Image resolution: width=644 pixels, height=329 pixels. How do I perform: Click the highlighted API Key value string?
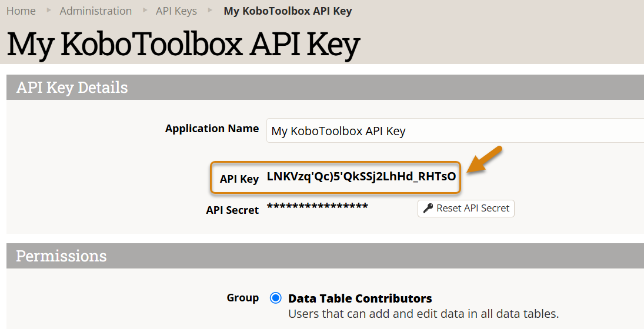point(361,176)
